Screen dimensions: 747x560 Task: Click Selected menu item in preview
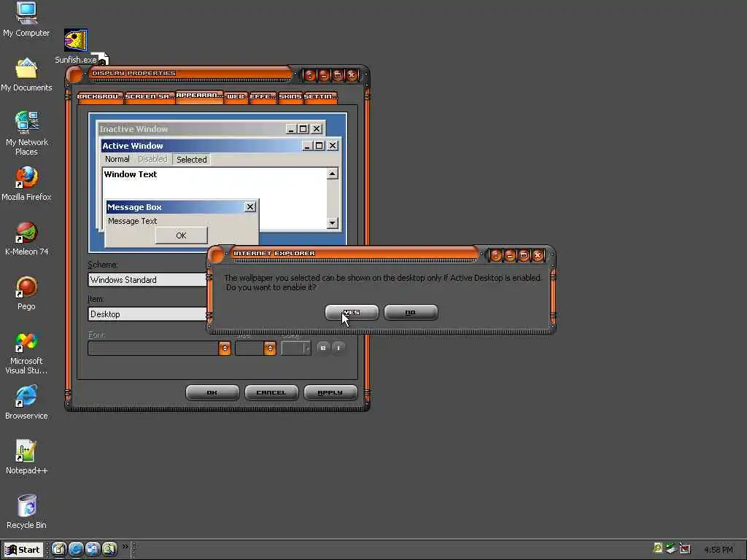(192, 160)
